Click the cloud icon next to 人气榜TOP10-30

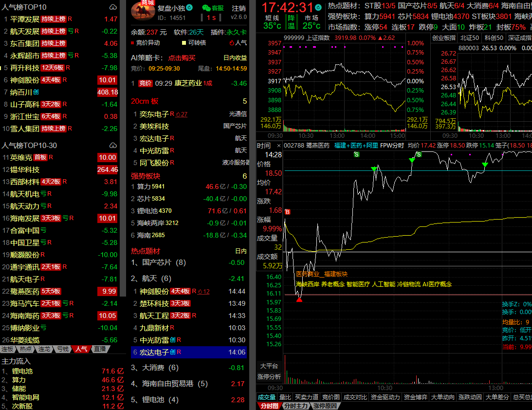pyautogui.click(x=113, y=146)
